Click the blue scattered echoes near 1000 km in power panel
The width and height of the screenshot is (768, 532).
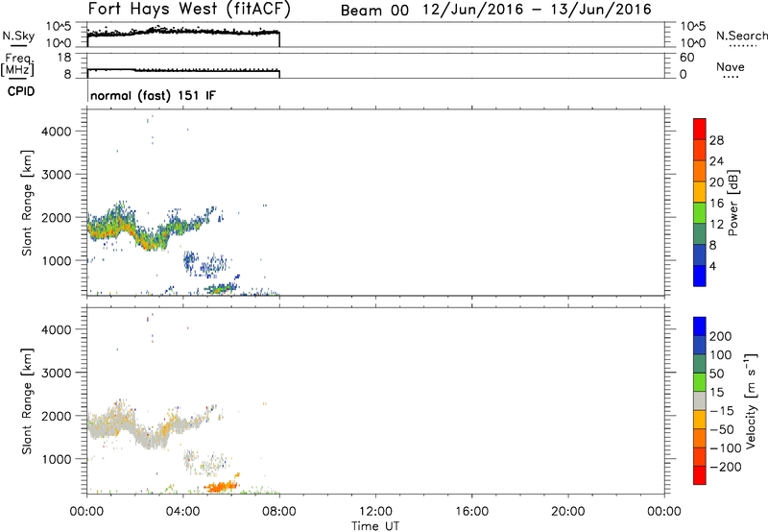tap(205, 263)
